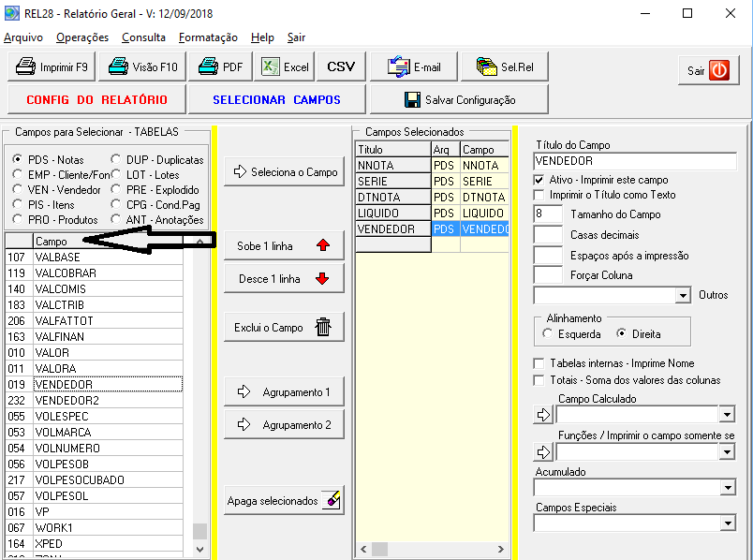Image resolution: width=753 pixels, height=560 pixels.
Task: Enable Imprimir o Título como Texto
Action: point(539,195)
